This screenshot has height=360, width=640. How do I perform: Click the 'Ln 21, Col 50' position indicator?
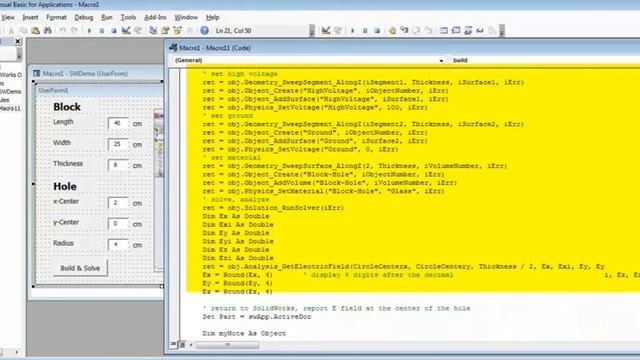[x=233, y=31]
